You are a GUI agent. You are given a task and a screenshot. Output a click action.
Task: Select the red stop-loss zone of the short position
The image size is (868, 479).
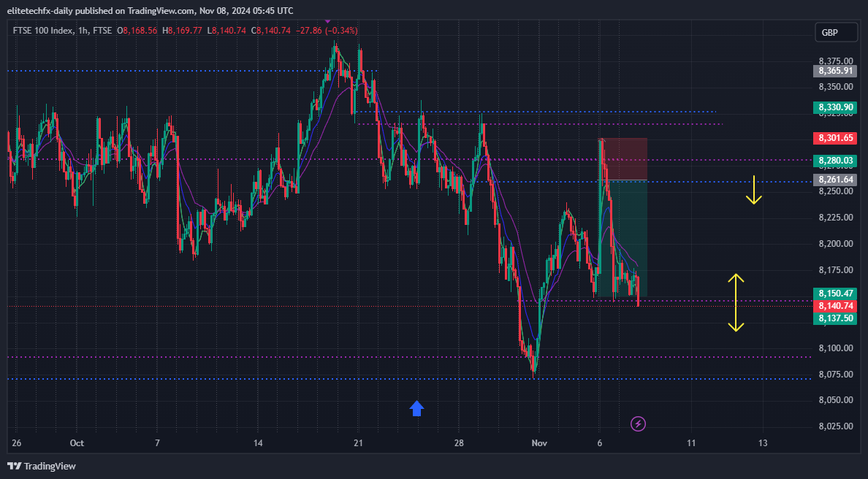(623, 159)
